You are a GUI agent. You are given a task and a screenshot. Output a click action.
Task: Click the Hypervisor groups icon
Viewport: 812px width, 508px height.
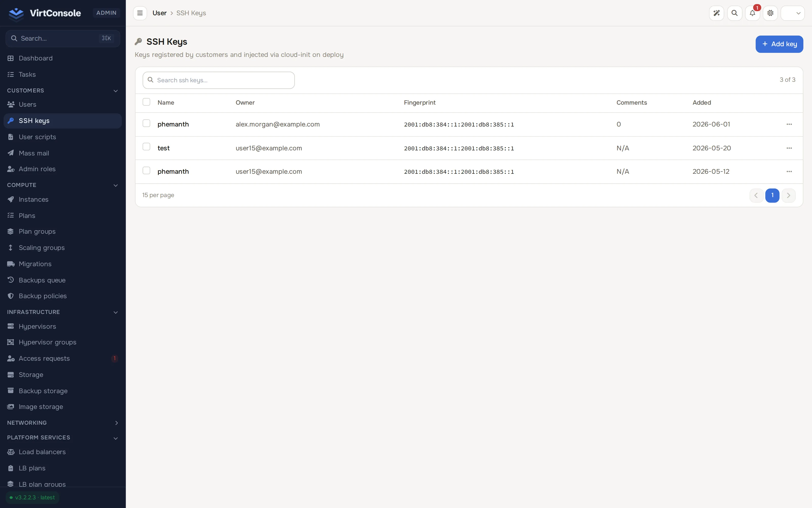(11, 342)
